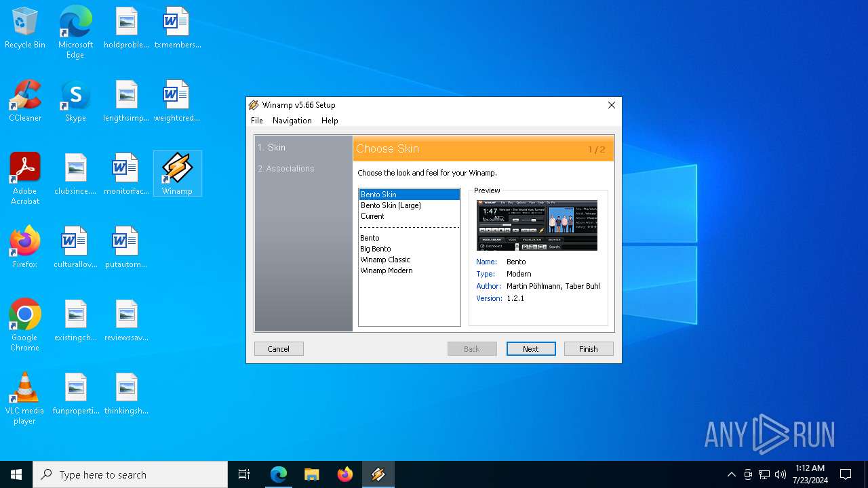Select the weightcred Word document icon
Viewport: 868px width, 488px height.
click(x=177, y=102)
